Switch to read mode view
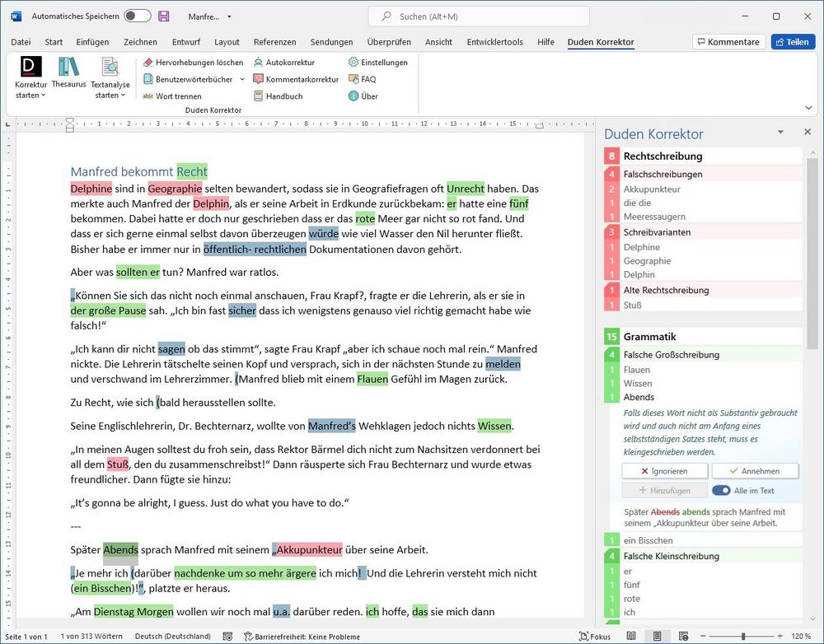The image size is (824, 644). [x=631, y=637]
